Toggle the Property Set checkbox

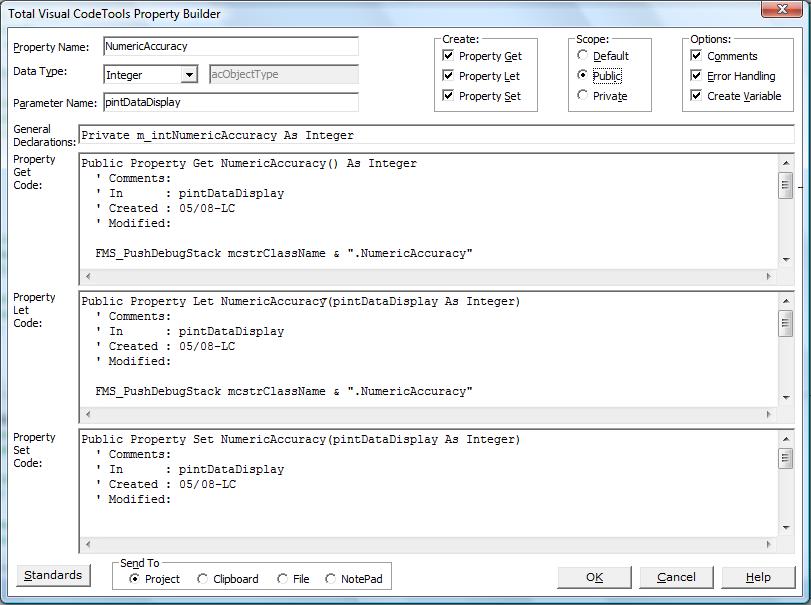point(448,96)
